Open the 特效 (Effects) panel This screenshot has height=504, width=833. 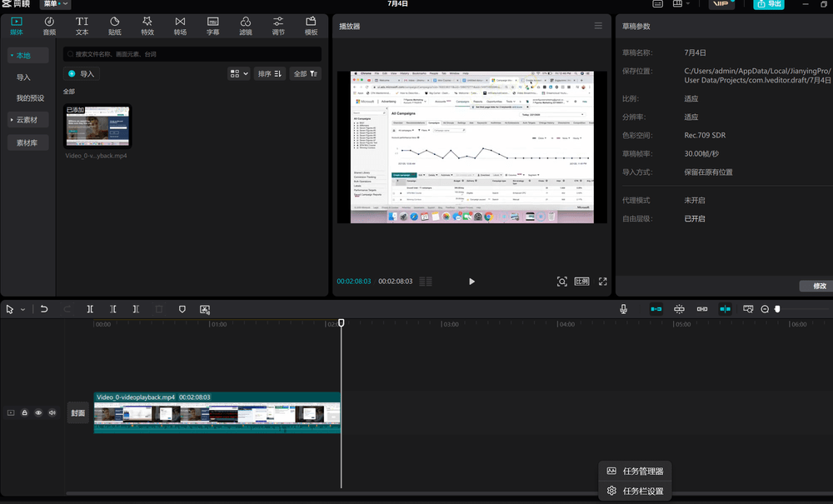coord(147,25)
